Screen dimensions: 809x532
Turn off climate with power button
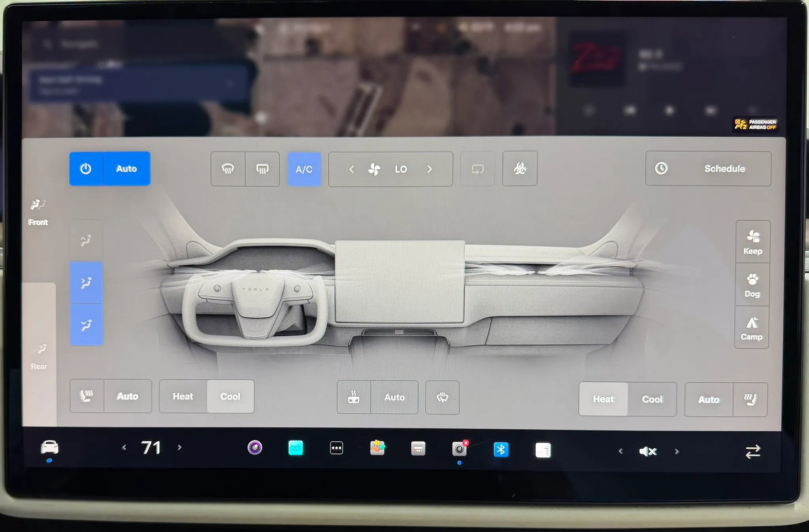click(x=86, y=169)
